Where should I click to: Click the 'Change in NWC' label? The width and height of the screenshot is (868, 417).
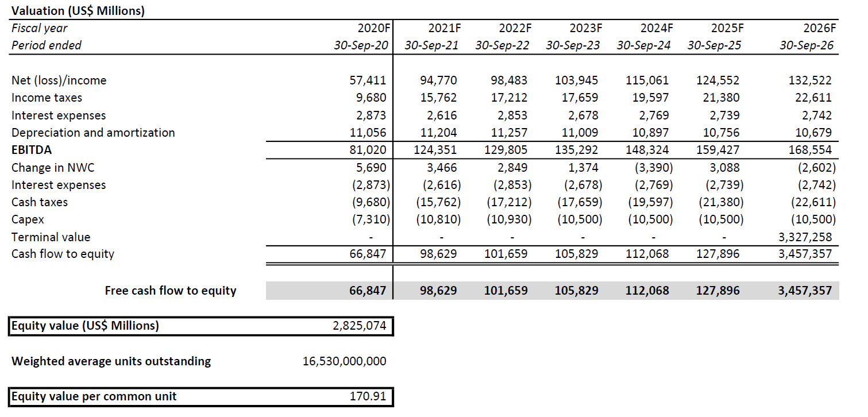point(54,168)
